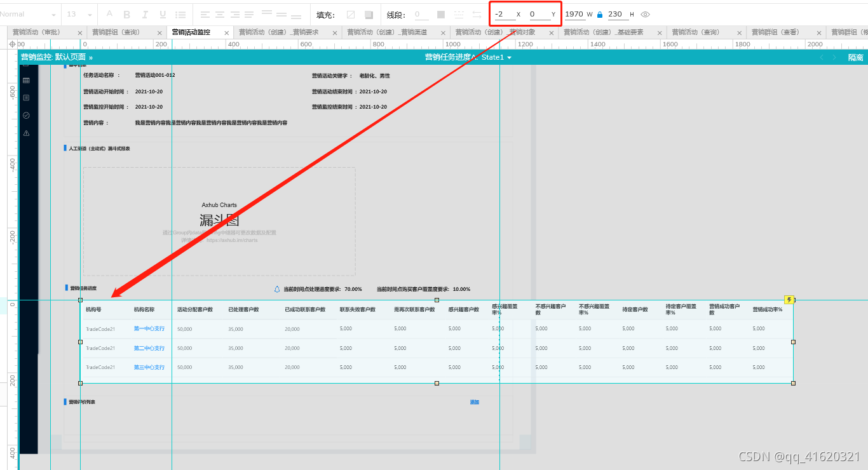This screenshot has height=470, width=868.
Task: Toggle underline text formatting
Action: pos(163,14)
